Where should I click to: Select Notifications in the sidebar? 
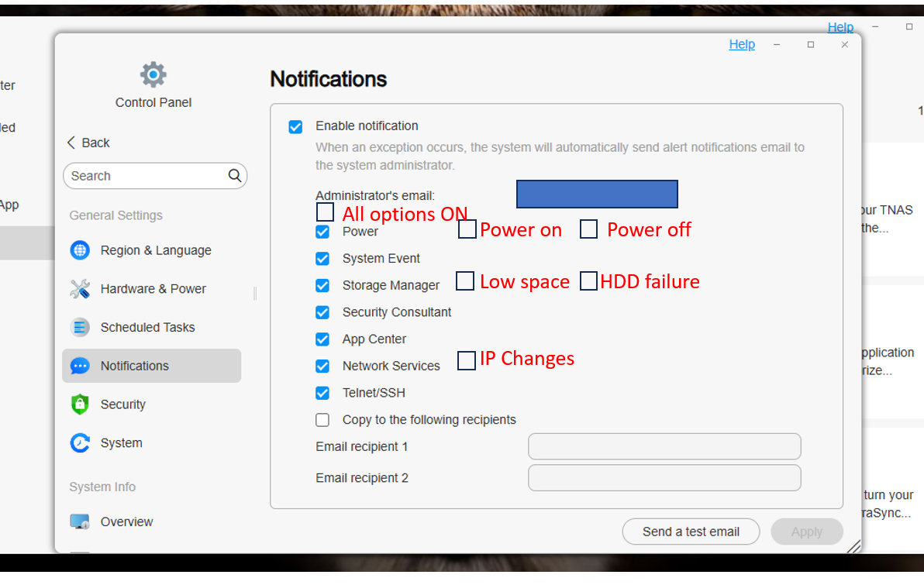(151, 366)
